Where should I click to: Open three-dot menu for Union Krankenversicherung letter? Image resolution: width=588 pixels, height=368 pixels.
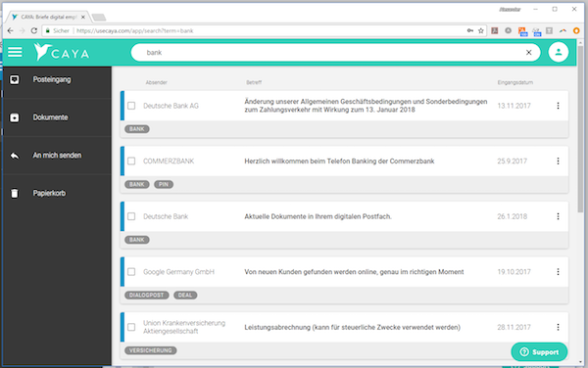pyautogui.click(x=558, y=327)
